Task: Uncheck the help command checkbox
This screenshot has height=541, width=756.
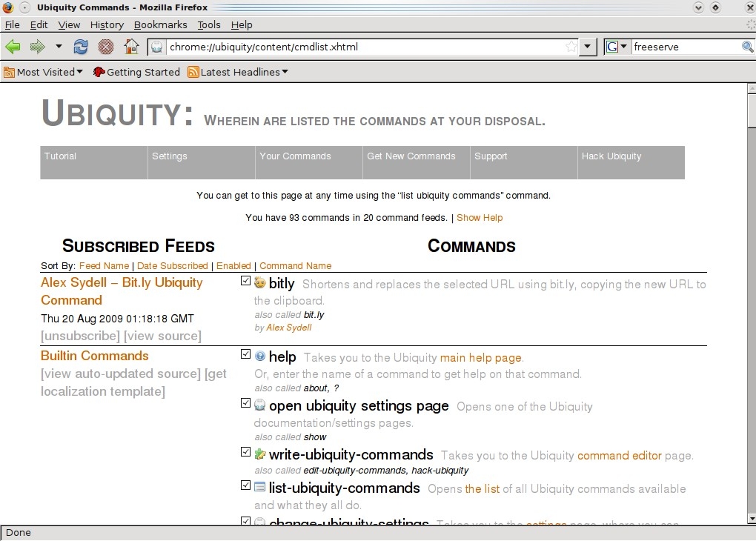Action: click(245, 354)
